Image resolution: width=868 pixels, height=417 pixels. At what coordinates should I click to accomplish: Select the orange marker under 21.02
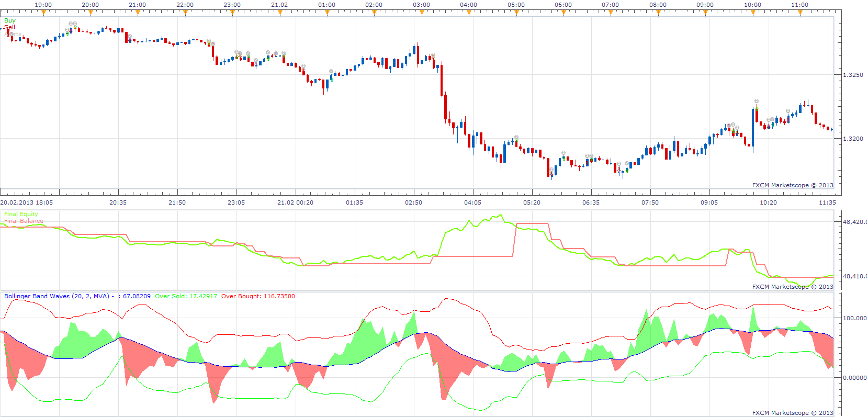click(280, 13)
